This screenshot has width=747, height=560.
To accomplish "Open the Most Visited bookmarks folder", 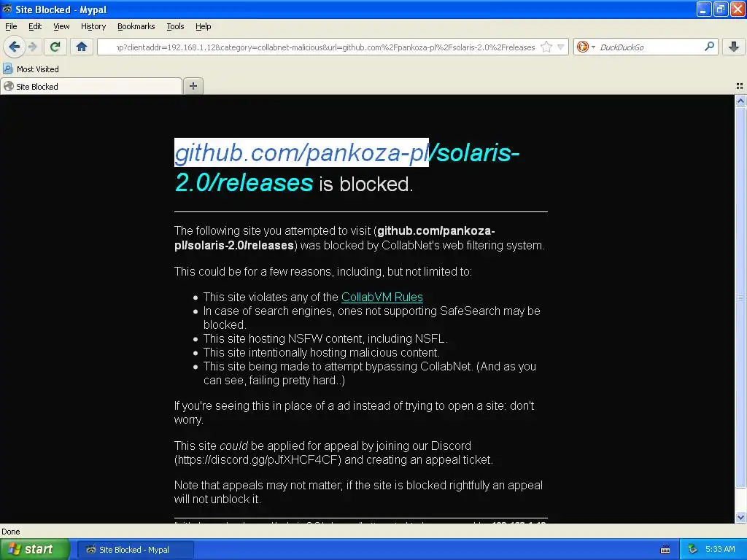I will coord(31,69).
